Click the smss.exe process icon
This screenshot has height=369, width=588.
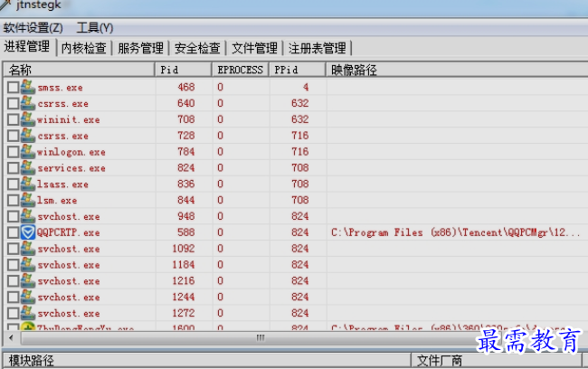[x=28, y=87]
